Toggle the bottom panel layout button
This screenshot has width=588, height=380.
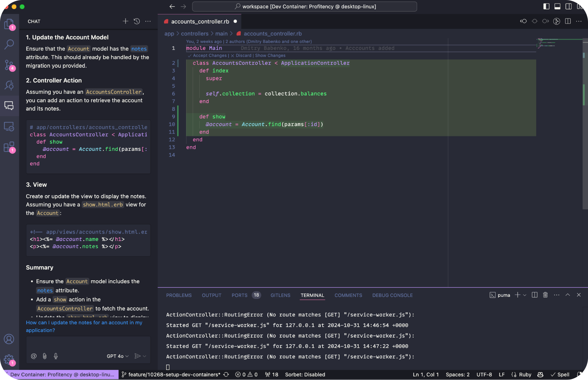tap(557, 7)
